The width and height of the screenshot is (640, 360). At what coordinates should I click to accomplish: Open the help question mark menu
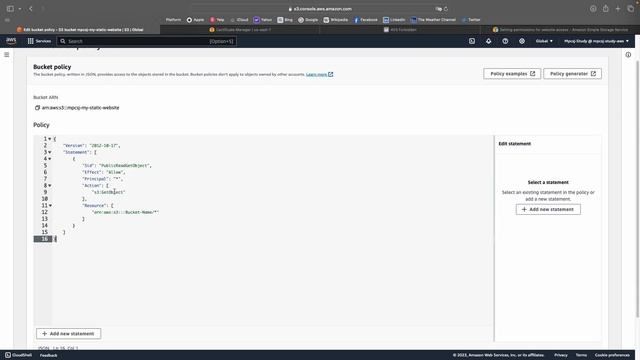505,41
